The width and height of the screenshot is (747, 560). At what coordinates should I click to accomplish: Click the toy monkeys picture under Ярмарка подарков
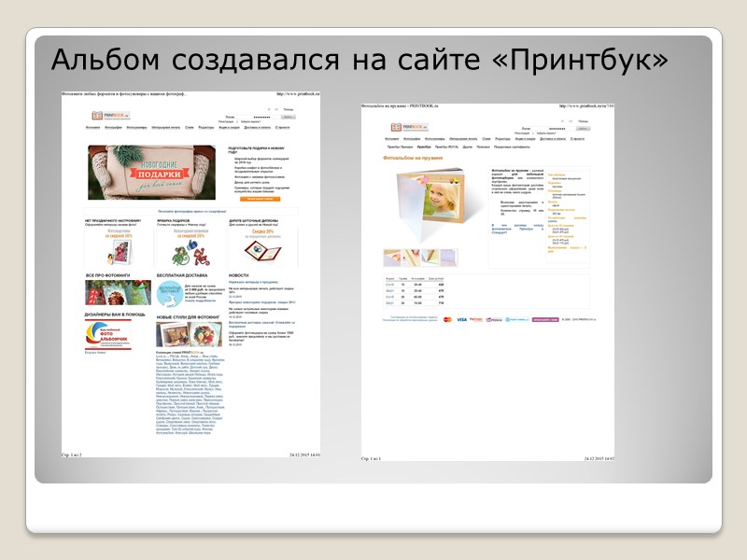coord(190,253)
